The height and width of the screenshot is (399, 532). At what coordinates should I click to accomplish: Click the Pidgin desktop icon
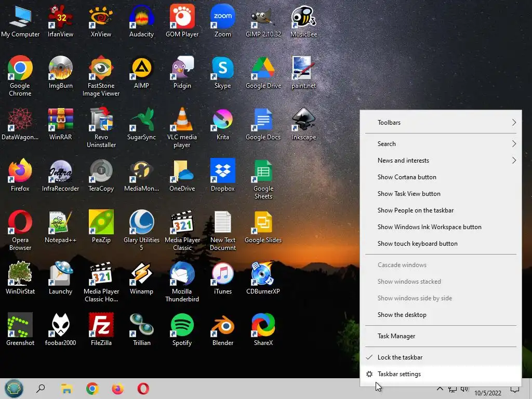(182, 73)
